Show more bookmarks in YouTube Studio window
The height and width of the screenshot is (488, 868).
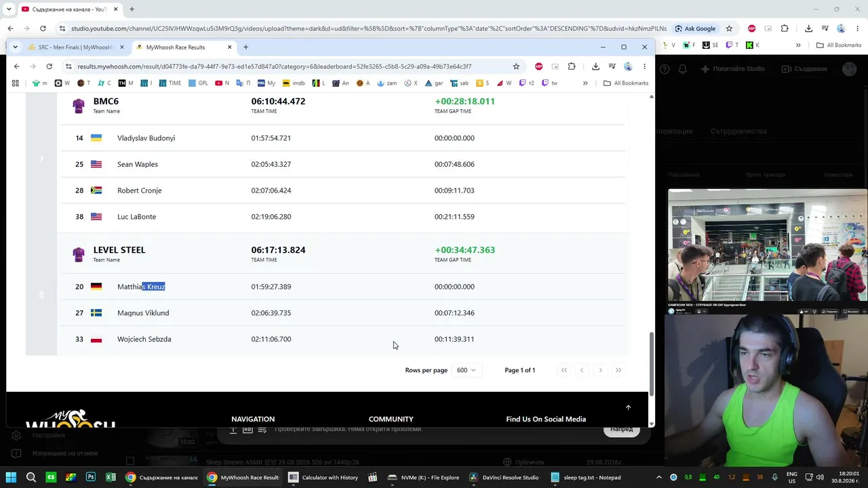coord(798,45)
